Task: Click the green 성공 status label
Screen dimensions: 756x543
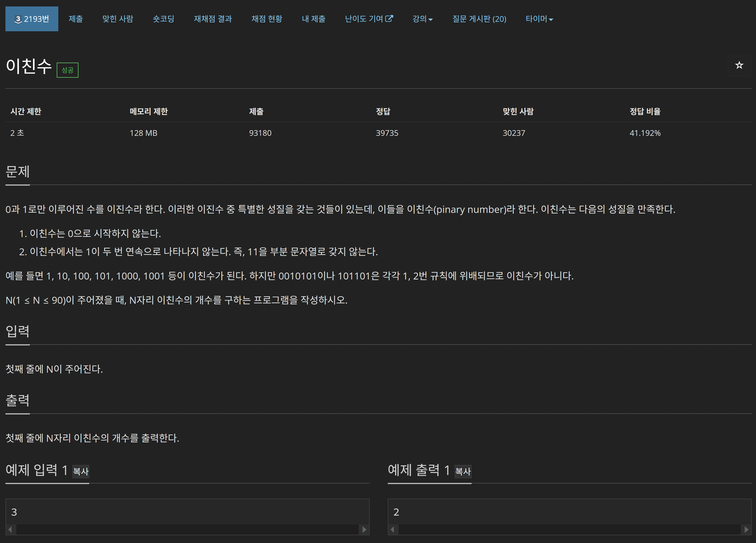Action: point(67,70)
